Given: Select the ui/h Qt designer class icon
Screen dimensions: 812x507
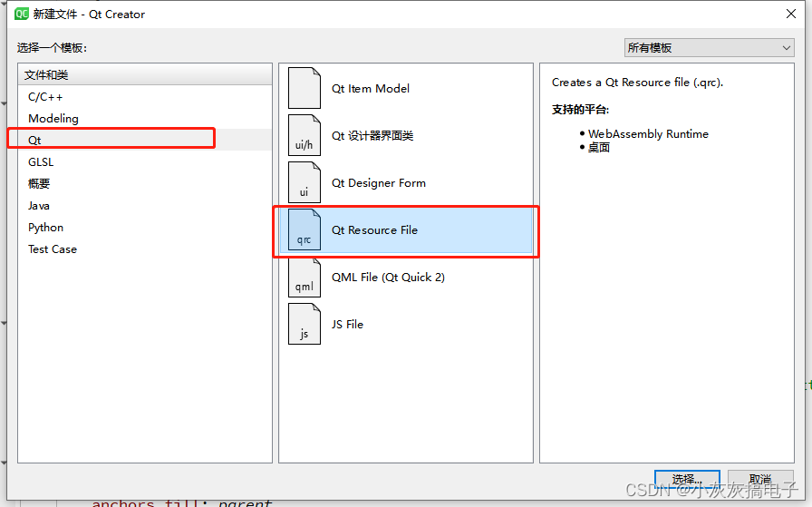Looking at the screenshot, I should point(304,135).
